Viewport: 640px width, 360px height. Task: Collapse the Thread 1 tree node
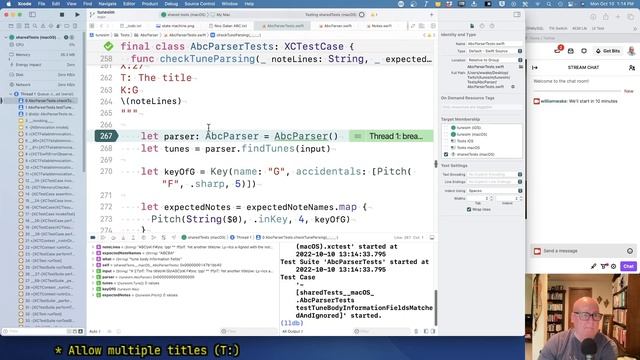(x=11, y=94)
